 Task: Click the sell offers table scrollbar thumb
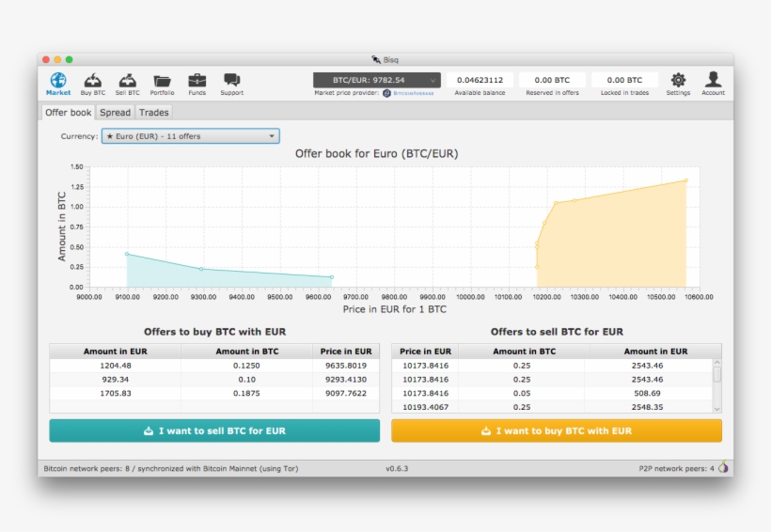tap(716, 375)
